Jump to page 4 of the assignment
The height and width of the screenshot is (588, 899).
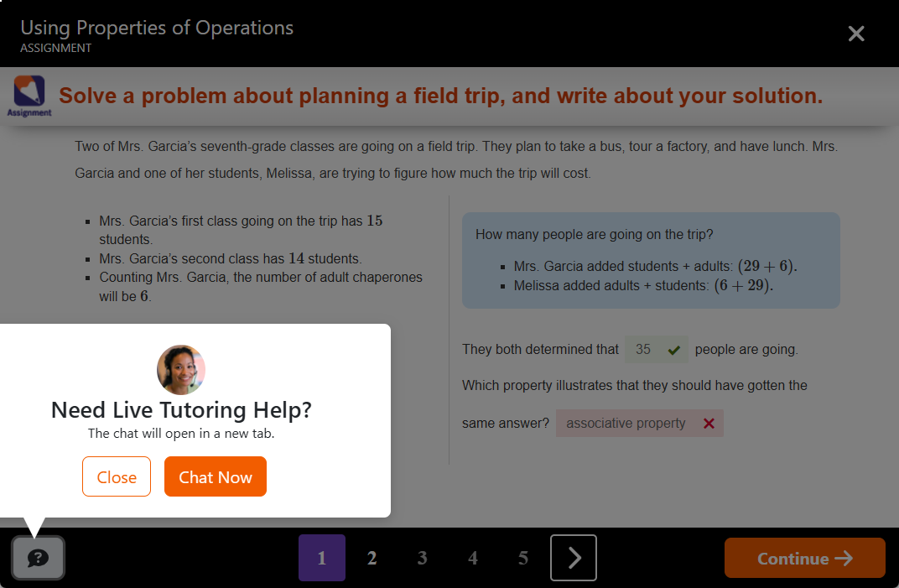[473, 558]
